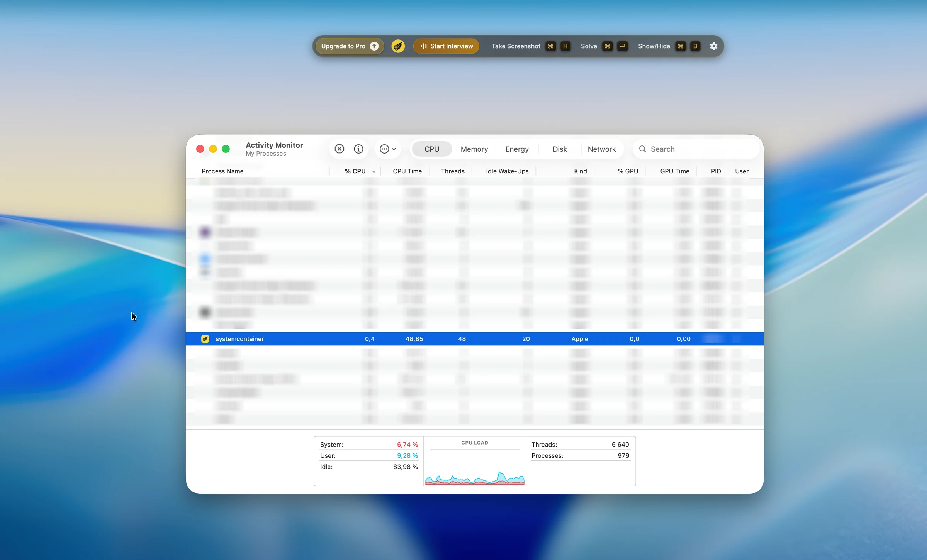This screenshot has width=927, height=560.
Task: Click the System percentage 6,74 %
Action: click(x=407, y=445)
